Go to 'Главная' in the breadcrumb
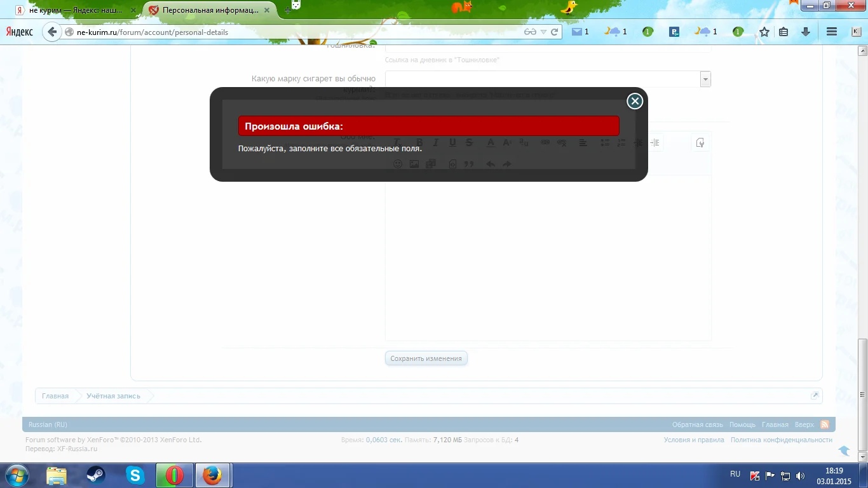This screenshot has height=488, width=868. click(x=55, y=396)
